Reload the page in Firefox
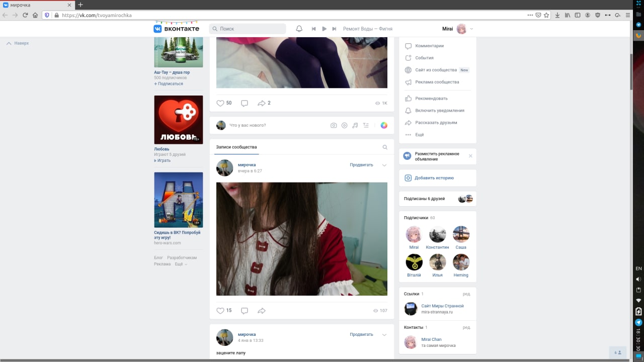This screenshot has height=362, width=644. click(25, 15)
